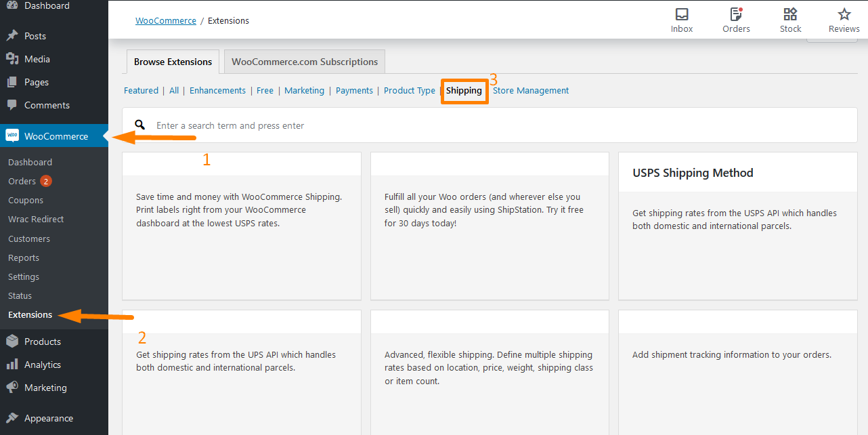Open the USPS Shipping Method card
Image resolution: width=868 pixels, height=435 pixels.
[x=737, y=226]
